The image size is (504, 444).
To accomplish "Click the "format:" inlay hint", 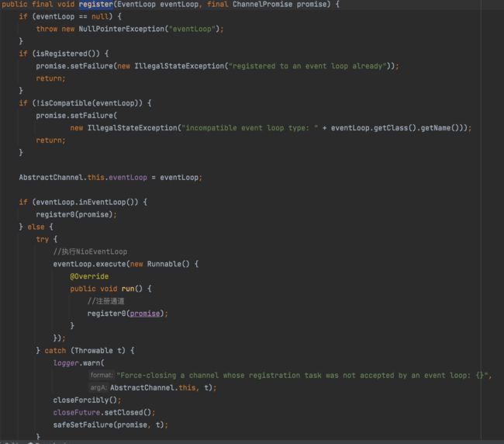I will [x=102, y=376].
